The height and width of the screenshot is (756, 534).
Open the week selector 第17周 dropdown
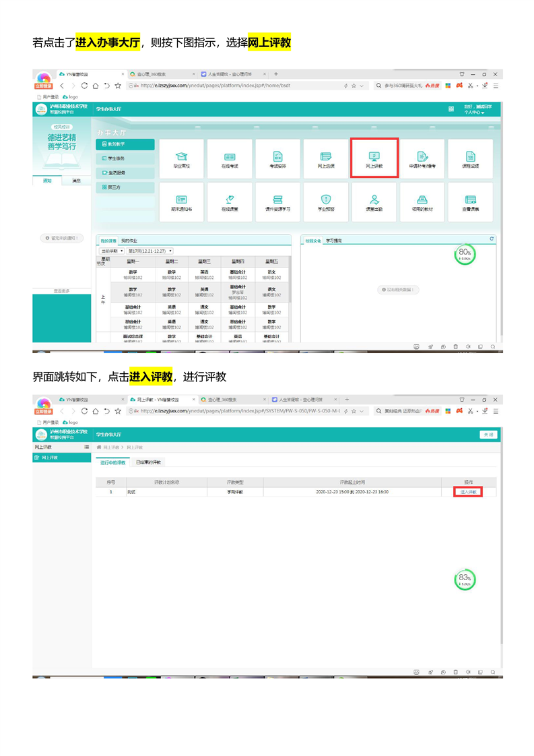coord(150,251)
